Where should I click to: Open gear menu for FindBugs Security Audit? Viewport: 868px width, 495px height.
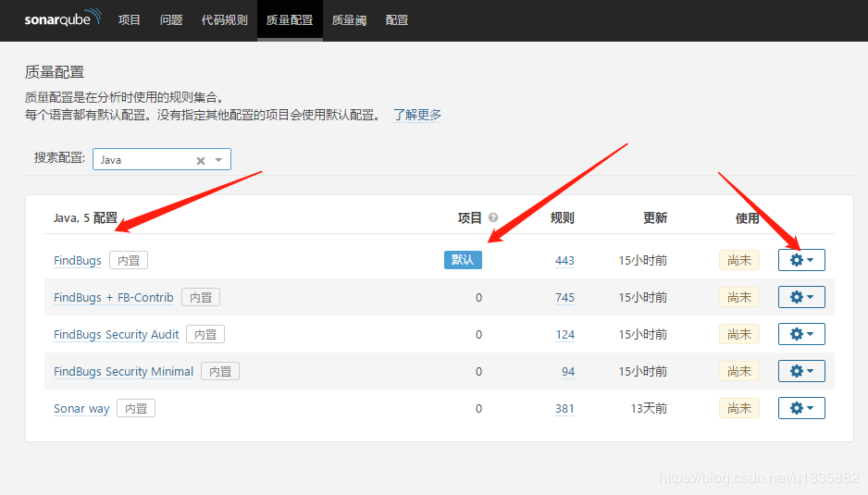click(801, 334)
